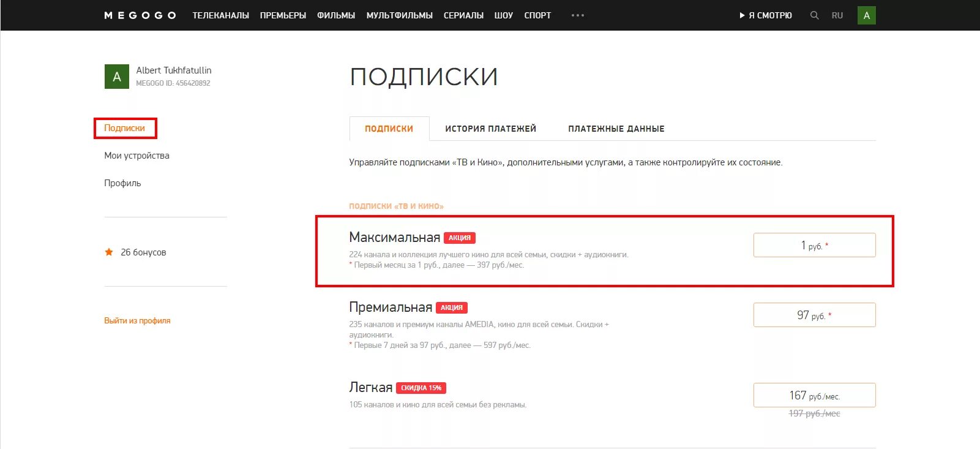This screenshot has width=980, height=449.
Task: Click the large ПОДПИСКИ page heading
Action: tap(424, 77)
